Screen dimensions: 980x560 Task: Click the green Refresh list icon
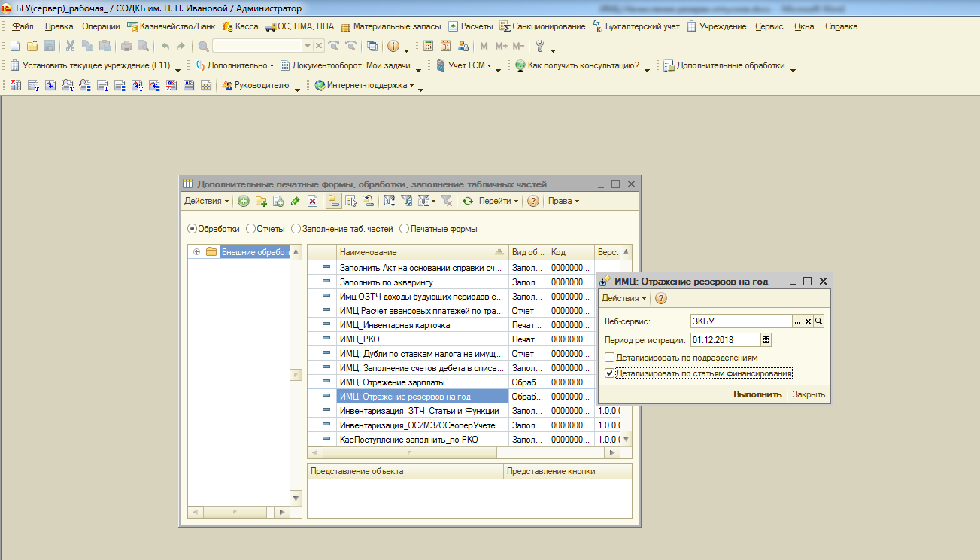click(467, 201)
